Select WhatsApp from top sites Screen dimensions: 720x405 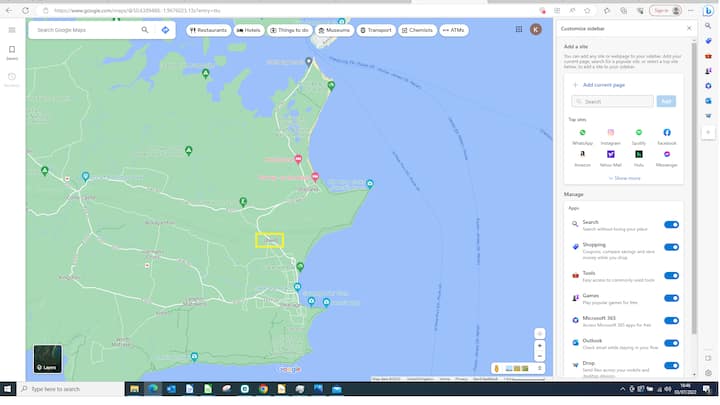583,132
